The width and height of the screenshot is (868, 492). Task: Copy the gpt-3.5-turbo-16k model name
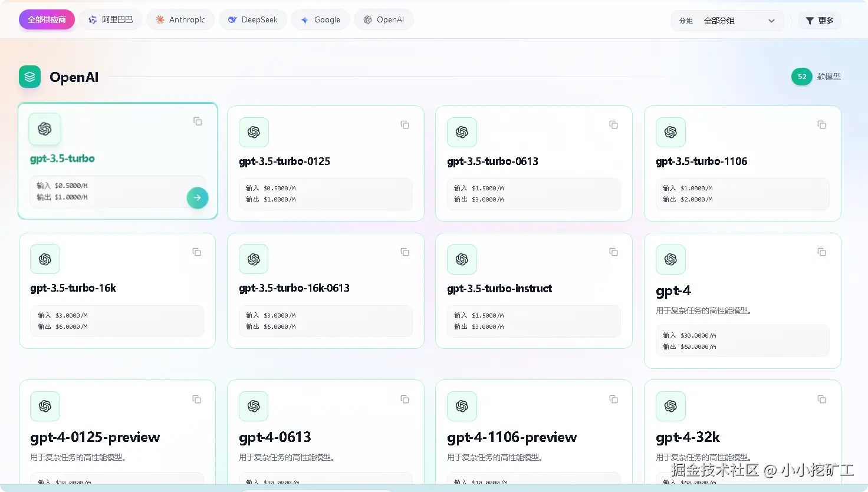(x=197, y=252)
